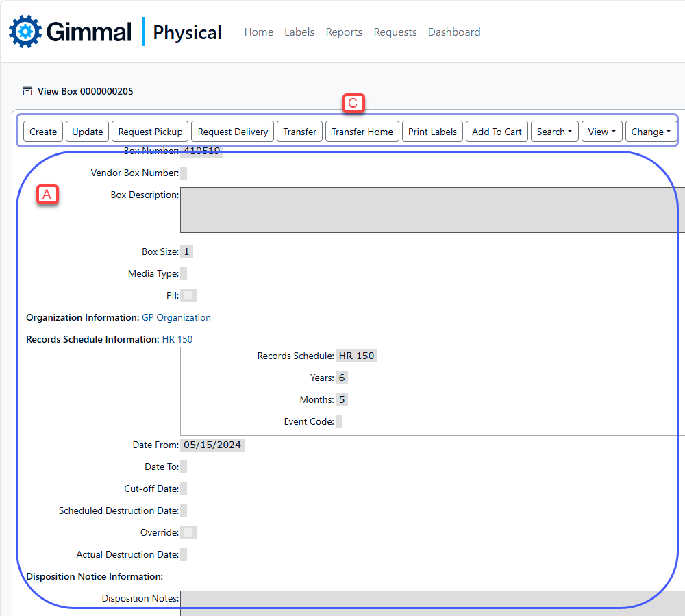
Task: Click the Box Description text area
Action: click(432, 210)
